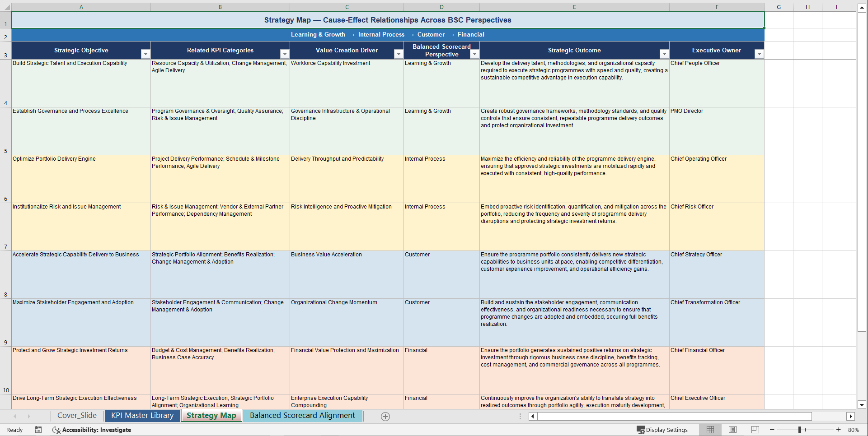
Task: Switch to Page Break Preview view
Action: click(755, 430)
